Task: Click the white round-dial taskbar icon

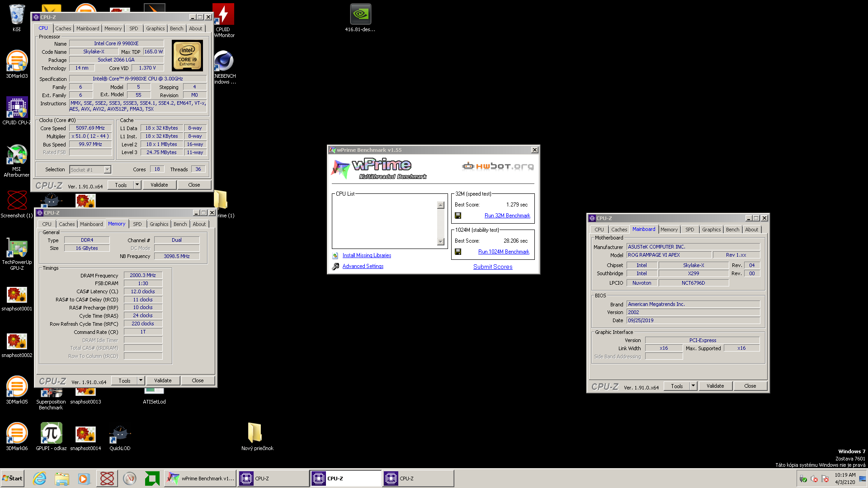Action: 130,479
